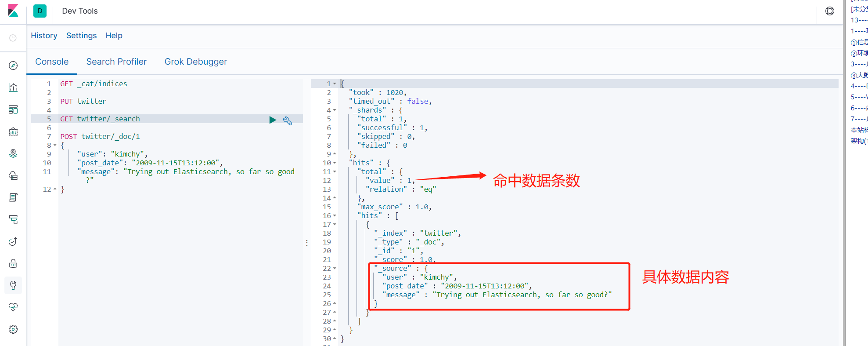Open Logs from the sidebar
Image resolution: width=868 pixels, height=346 pixels.
(x=13, y=197)
